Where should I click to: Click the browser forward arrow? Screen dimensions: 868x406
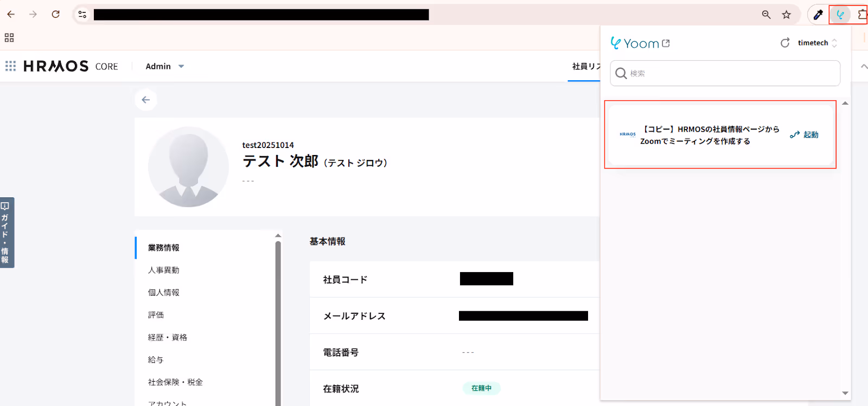point(33,15)
